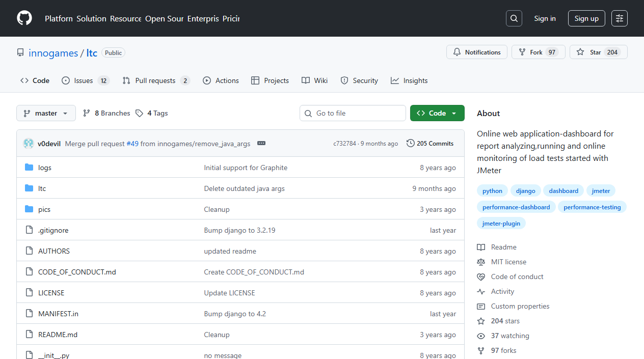
Task: Click file icon of .gitignore row
Action: tap(29, 230)
